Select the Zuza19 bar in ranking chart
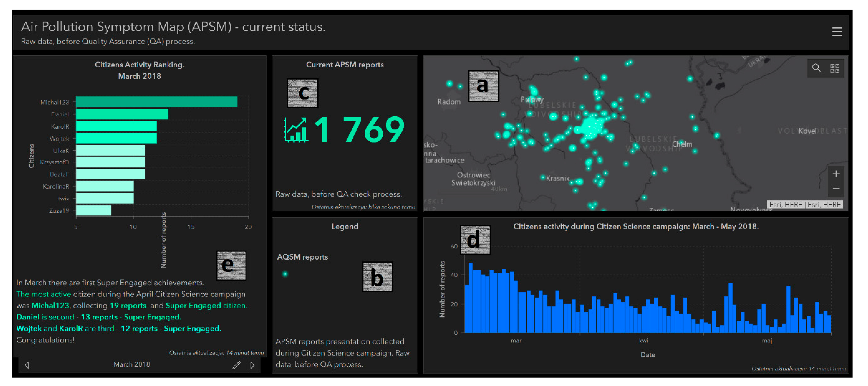 pyautogui.click(x=93, y=210)
